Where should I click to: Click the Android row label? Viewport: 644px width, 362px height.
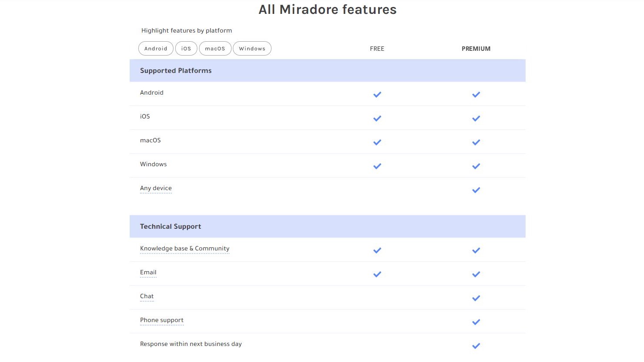coord(152,92)
